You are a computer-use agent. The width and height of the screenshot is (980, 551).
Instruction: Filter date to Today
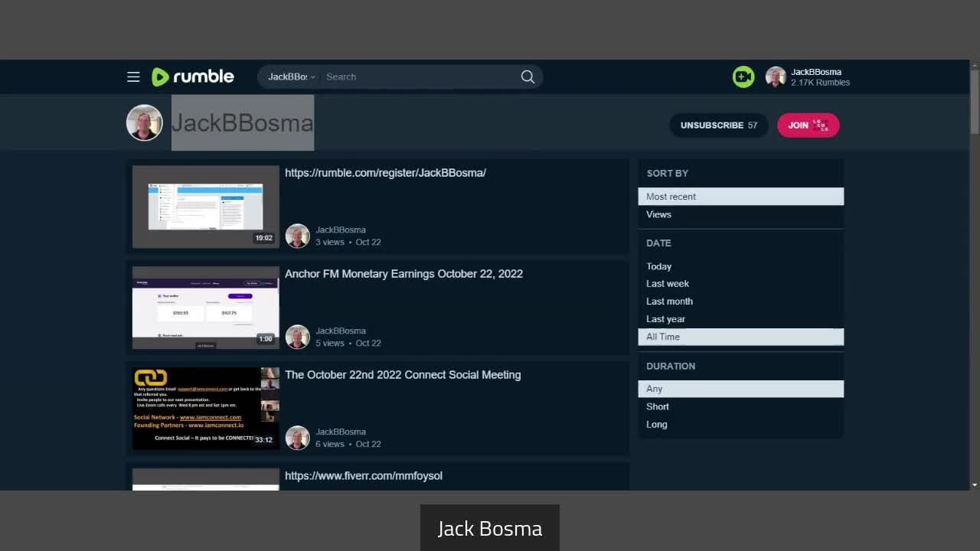tap(741, 266)
